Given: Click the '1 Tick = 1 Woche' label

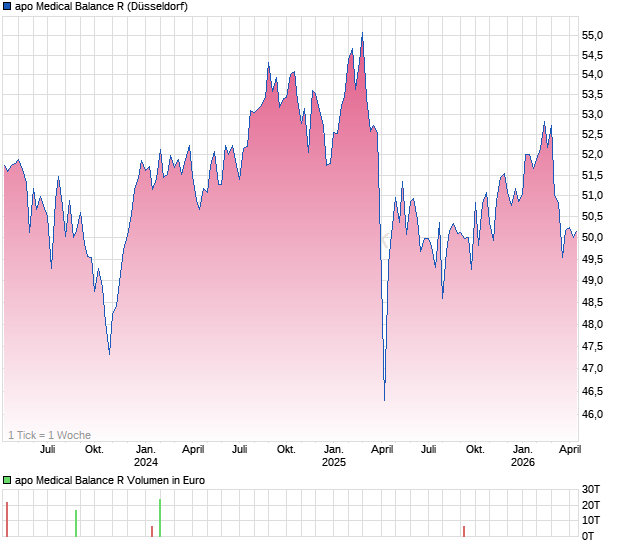Looking at the screenshot, I should pos(49,435).
